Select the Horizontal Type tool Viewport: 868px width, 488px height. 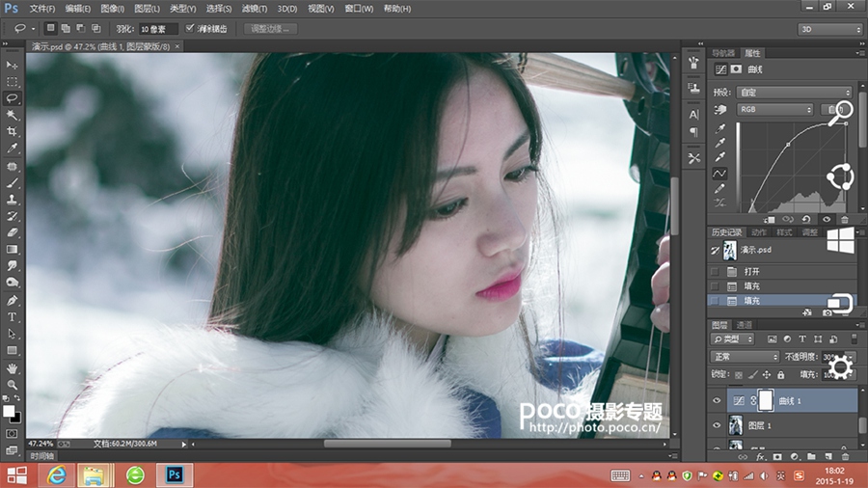pos(13,316)
